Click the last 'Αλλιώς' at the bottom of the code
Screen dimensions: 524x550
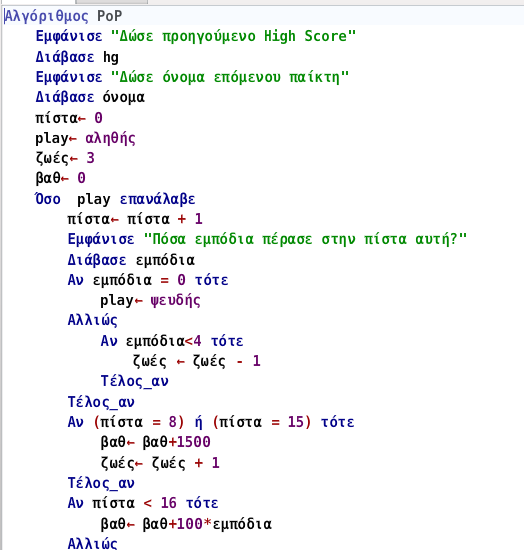[93, 544]
